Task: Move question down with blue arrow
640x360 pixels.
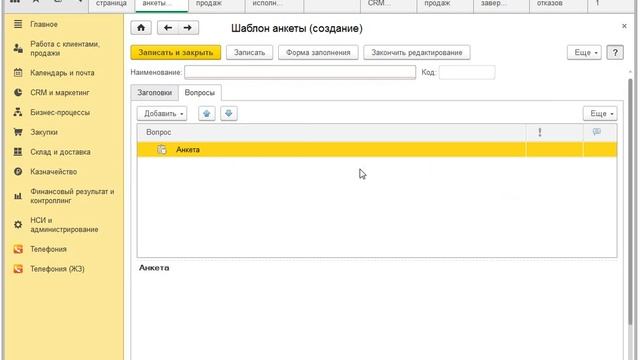Action: 229,113
